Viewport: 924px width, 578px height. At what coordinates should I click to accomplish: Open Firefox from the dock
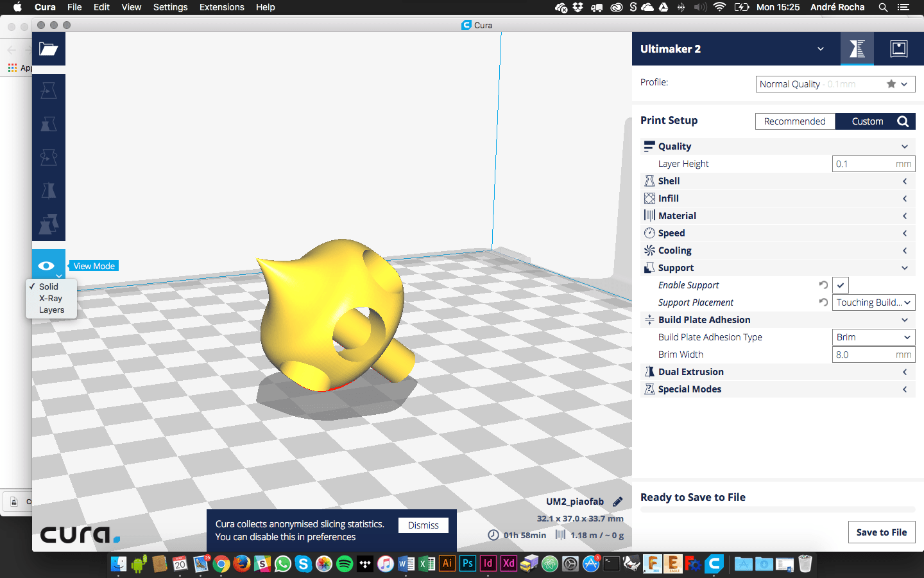point(242,564)
